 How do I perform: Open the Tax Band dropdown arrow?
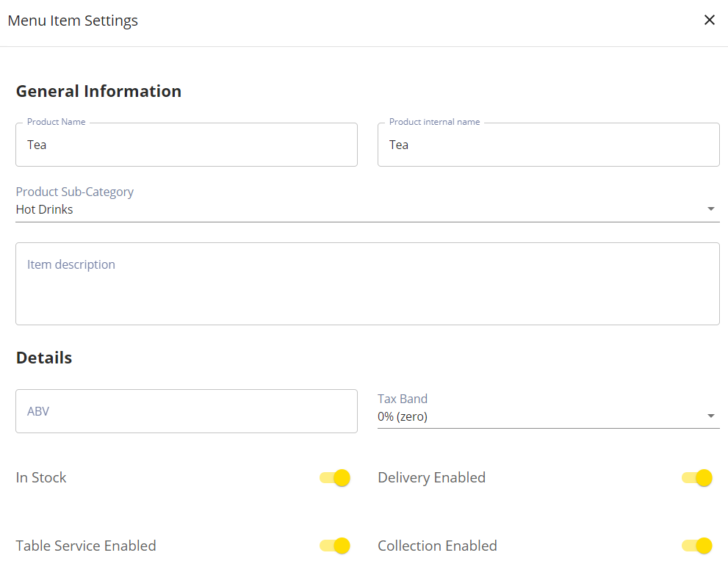[x=710, y=416]
